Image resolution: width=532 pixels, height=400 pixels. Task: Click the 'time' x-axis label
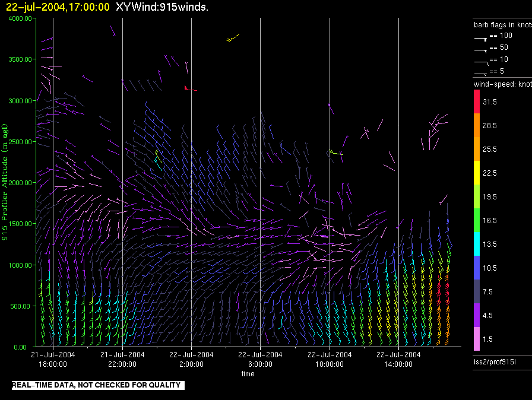(x=248, y=373)
